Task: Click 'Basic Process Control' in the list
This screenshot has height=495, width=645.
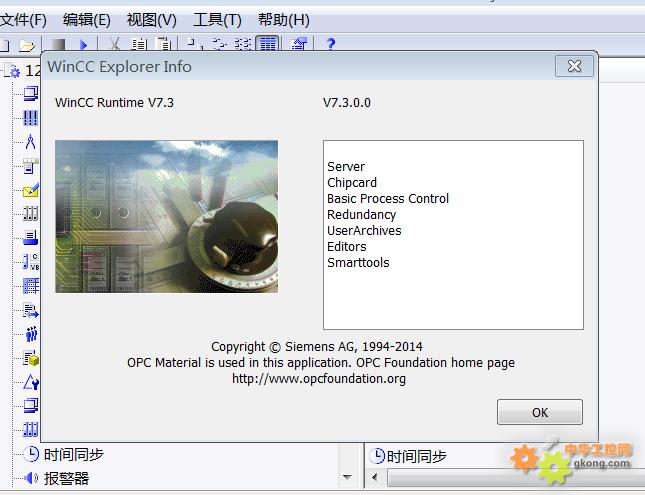Action: click(388, 199)
